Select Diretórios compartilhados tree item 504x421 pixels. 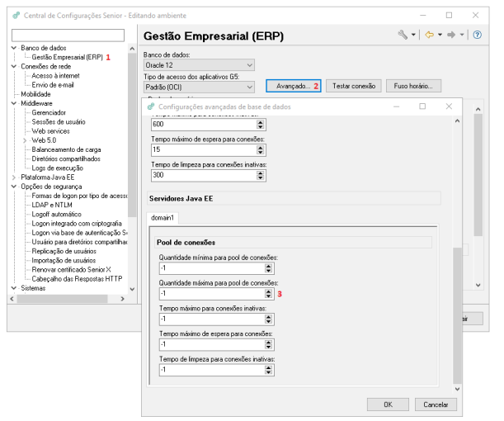[x=66, y=158]
